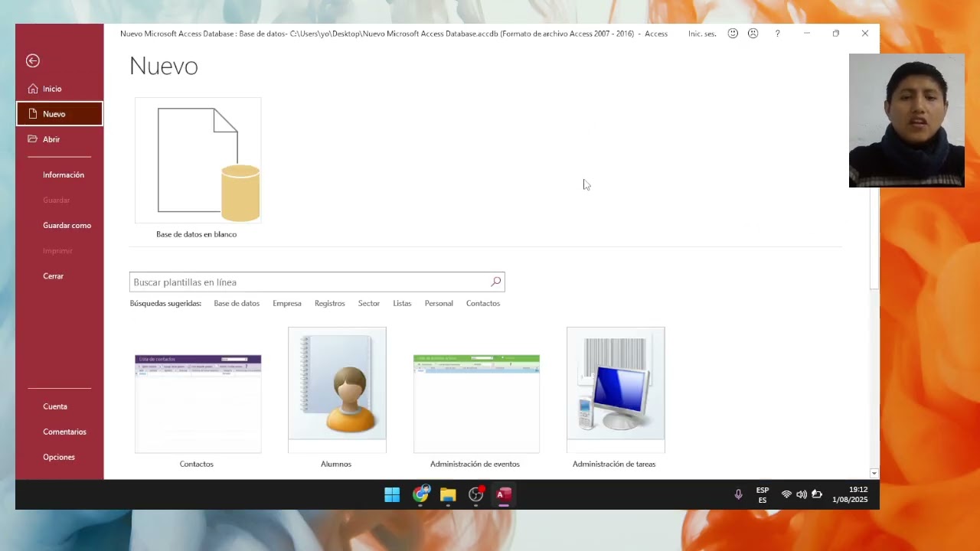Click Inic. ses. to sign in
The height and width of the screenshot is (551, 980).
tap(702, 34)
